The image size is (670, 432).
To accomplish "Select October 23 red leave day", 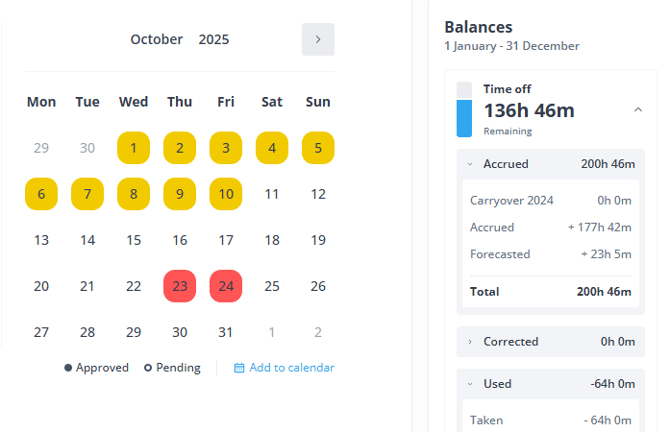I will 180,286.
